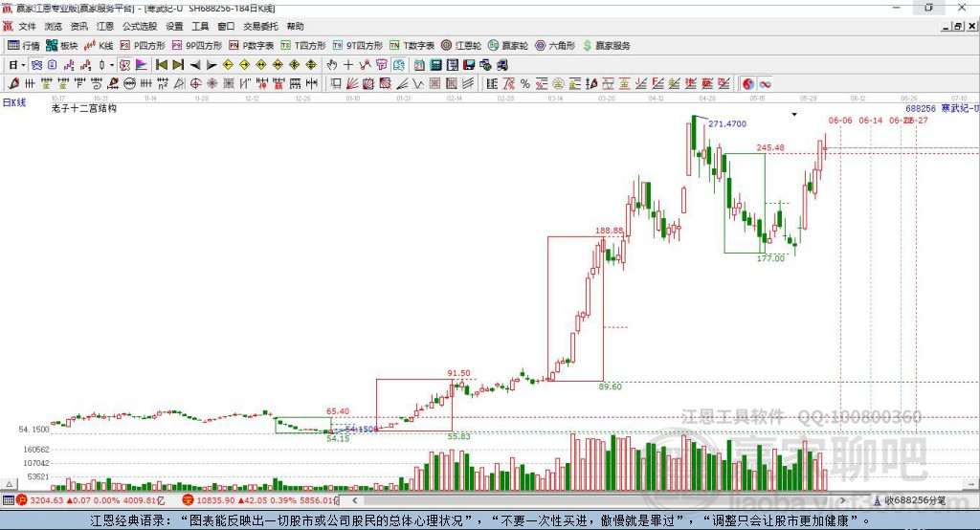Click the 06-14 date marker
Image resolution: width=980 pixels, height=530 pixels.
click(x=870, y=120)
